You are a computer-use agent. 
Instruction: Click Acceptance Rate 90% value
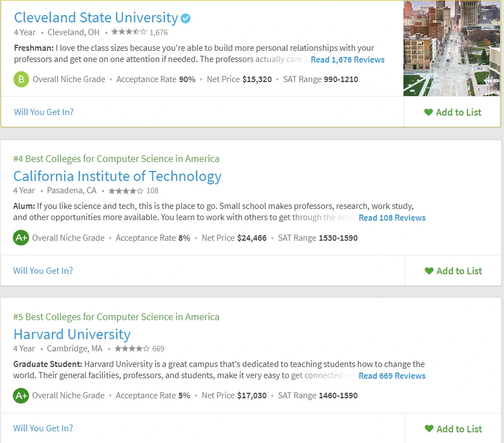pyautogui.click(x=187, y=79)
